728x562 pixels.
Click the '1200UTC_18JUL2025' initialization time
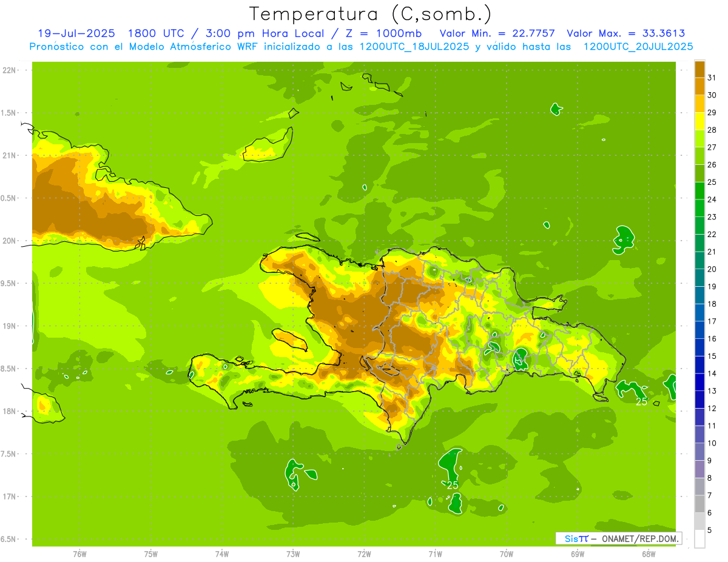click(414, 47)
